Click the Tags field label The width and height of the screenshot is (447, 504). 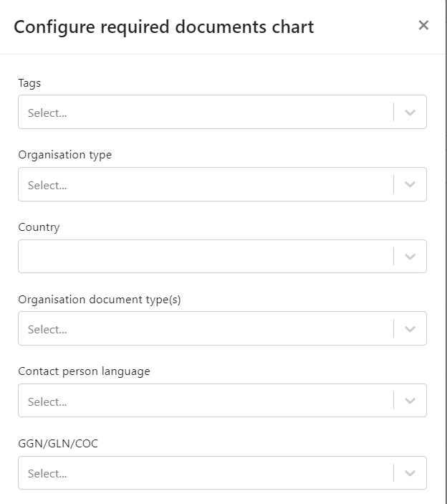click(29, 83)
